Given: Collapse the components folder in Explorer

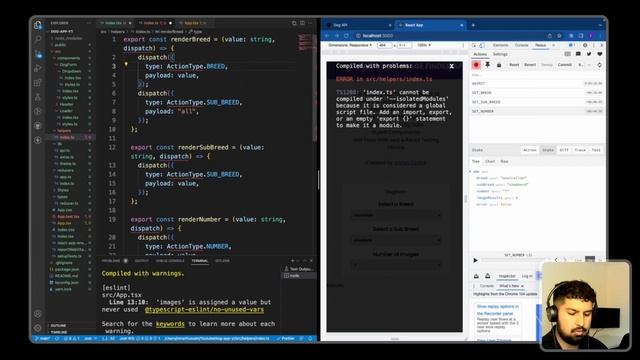Looking at the screenshot, I should tap(68, 58).
